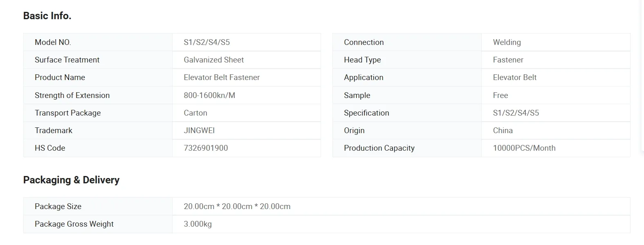
Task: Click the Specification label cell
Action: click(366, 113)
